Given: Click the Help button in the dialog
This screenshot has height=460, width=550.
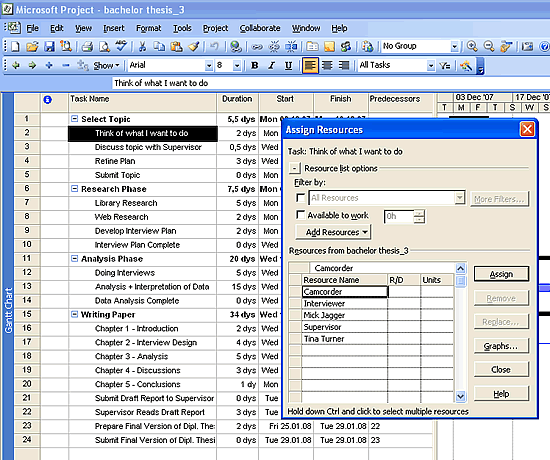Looking at the screenshot, I should point(501,394).
